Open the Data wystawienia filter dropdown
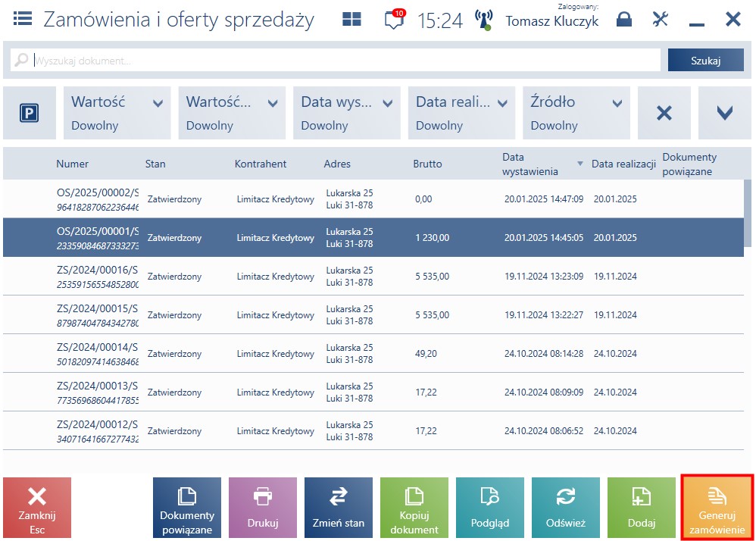 (x=347, y=114)
